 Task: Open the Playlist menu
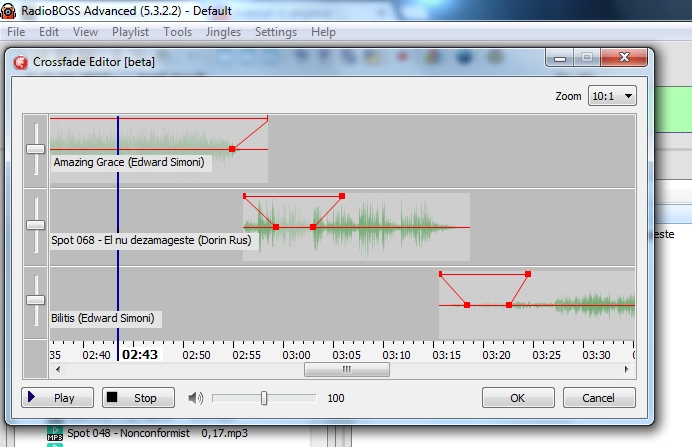click(130, 32)
